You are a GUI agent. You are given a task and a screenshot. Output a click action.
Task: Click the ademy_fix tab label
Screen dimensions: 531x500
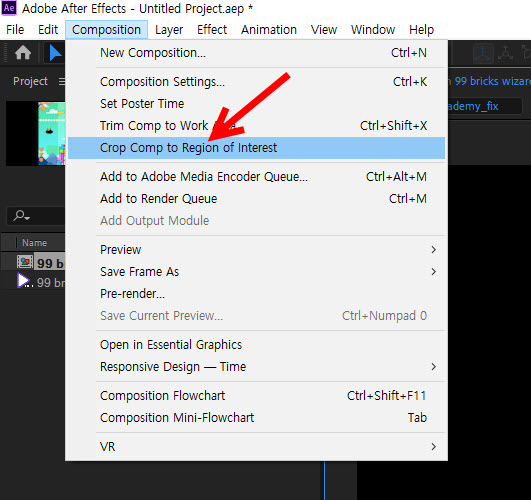(473, 106)
